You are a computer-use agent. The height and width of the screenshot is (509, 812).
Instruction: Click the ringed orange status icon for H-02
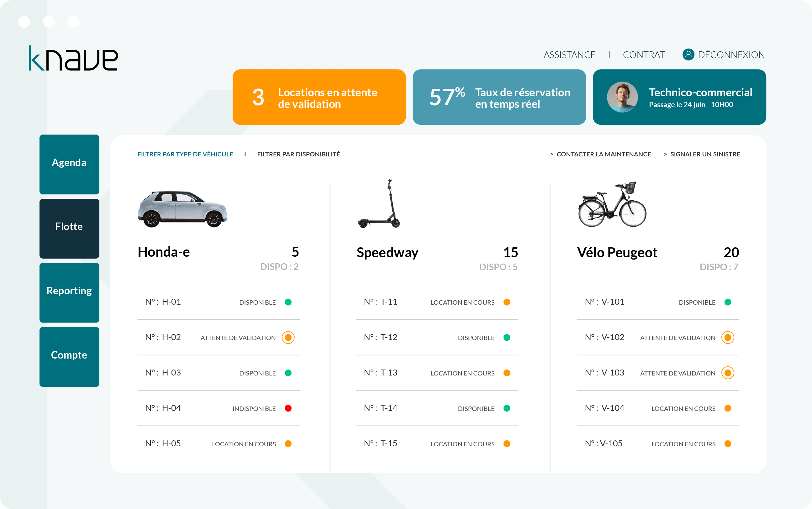point(288,337)
